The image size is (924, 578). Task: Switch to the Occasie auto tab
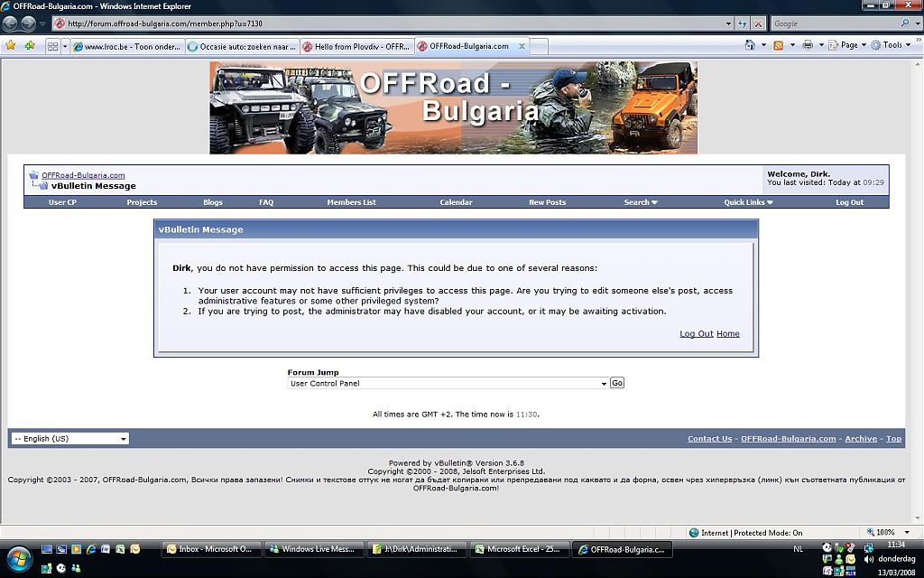click(242, 47)
